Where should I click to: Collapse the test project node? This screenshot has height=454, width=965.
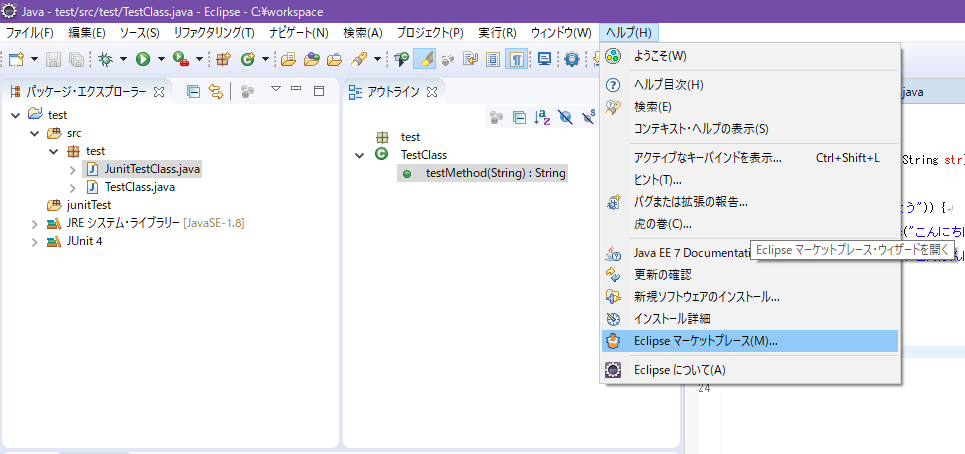(x=16, y=114)
